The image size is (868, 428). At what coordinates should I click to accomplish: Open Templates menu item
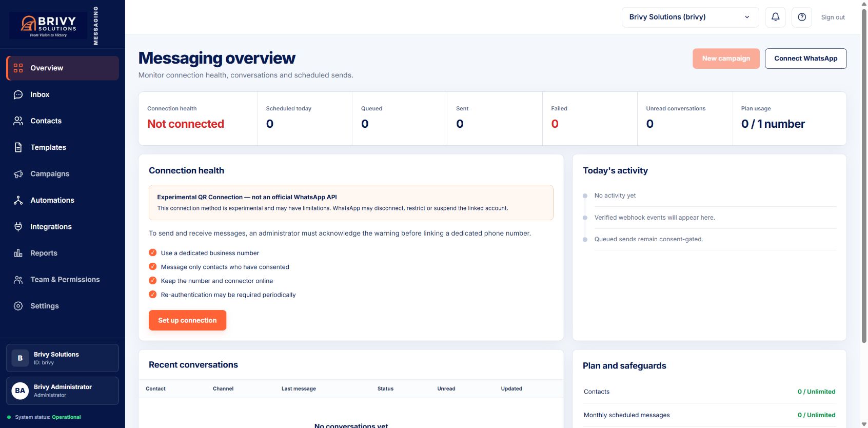click(63, 147)
